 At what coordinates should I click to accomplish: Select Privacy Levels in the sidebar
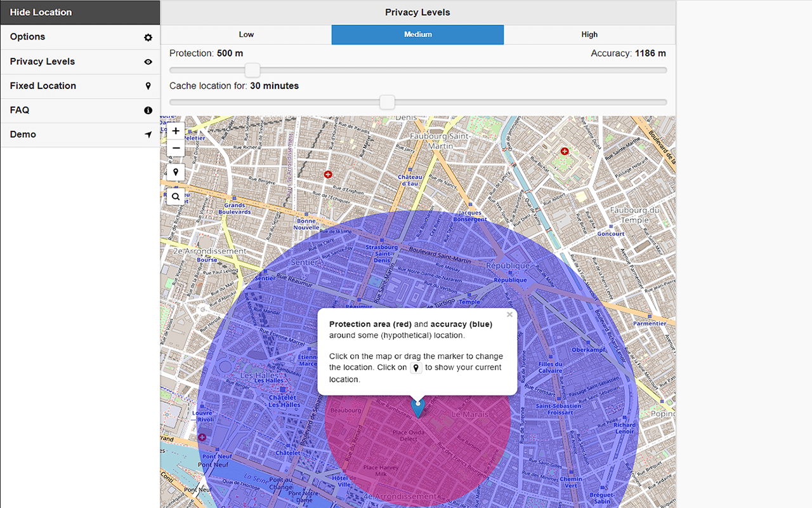pyautogui.click(x=80, y=62)
